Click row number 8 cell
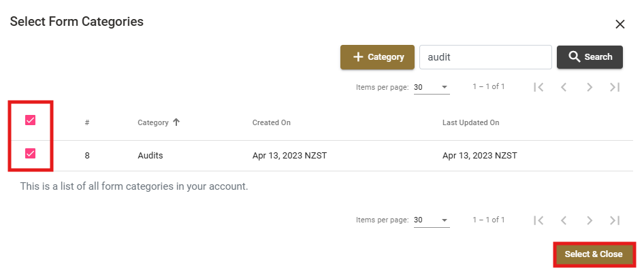 tap(87, 156)
